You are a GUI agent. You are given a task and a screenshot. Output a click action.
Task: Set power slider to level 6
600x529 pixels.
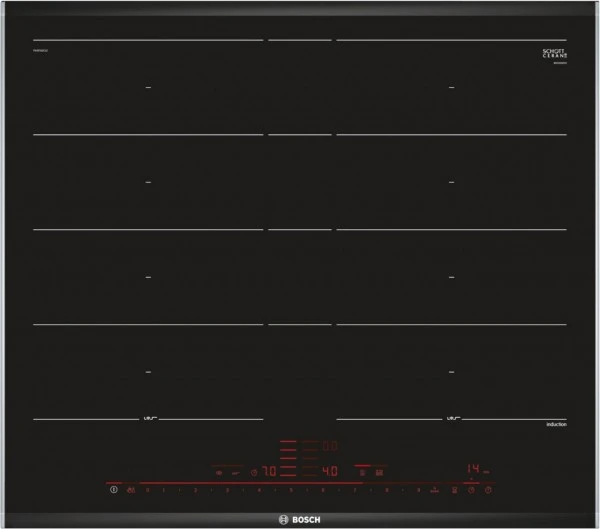point(323,490)
